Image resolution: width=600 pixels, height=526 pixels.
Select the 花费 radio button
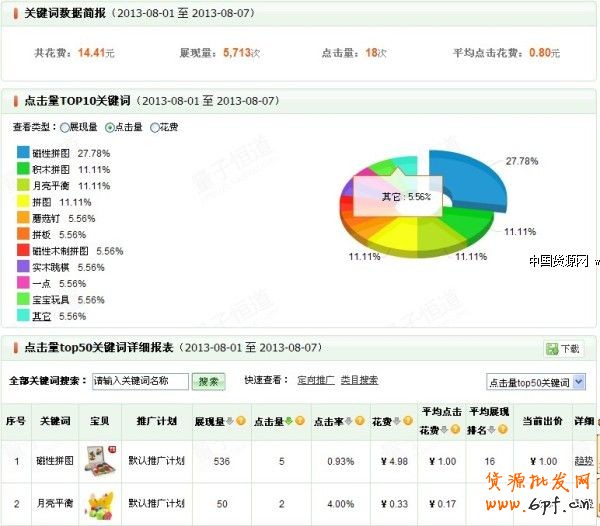154,128
